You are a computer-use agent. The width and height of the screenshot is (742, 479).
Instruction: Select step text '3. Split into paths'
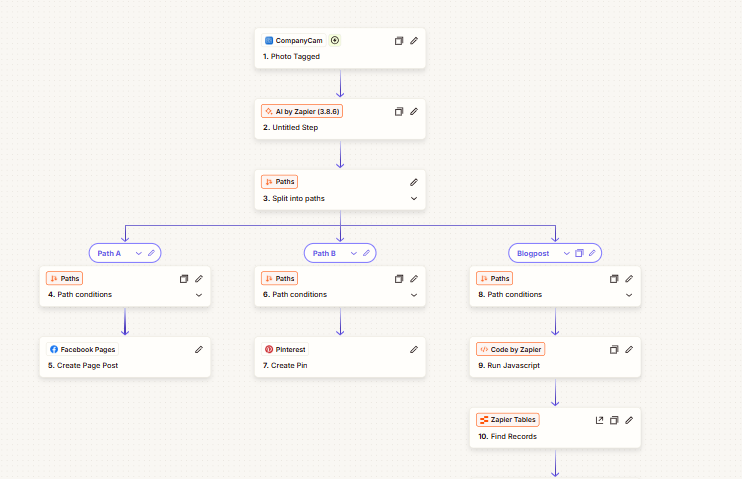pyautogui.click(x=294, y=198)
